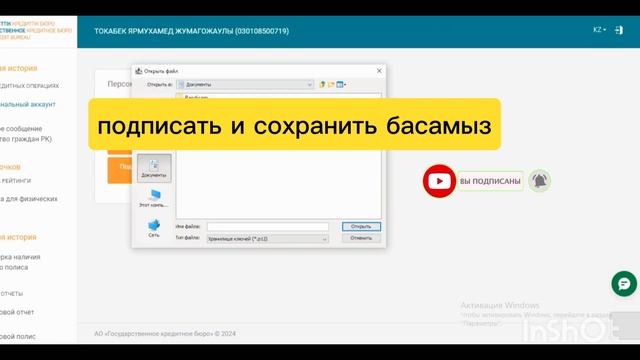The height and width of the screenshot is (360, 640).
Task: Open 'нальный аккаунт' personal account sidebar link
Action: [x=27, y=104]
